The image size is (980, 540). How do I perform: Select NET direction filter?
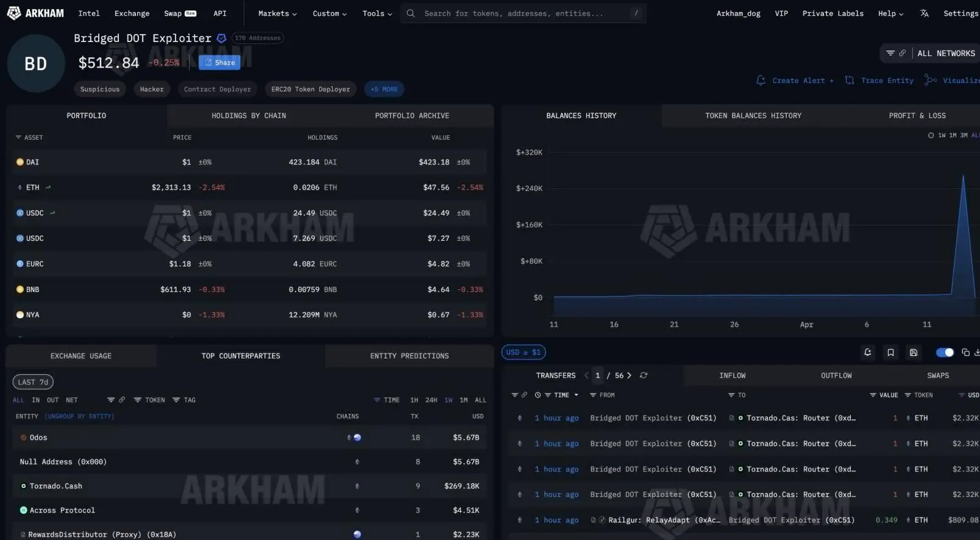tap(72, 400)
